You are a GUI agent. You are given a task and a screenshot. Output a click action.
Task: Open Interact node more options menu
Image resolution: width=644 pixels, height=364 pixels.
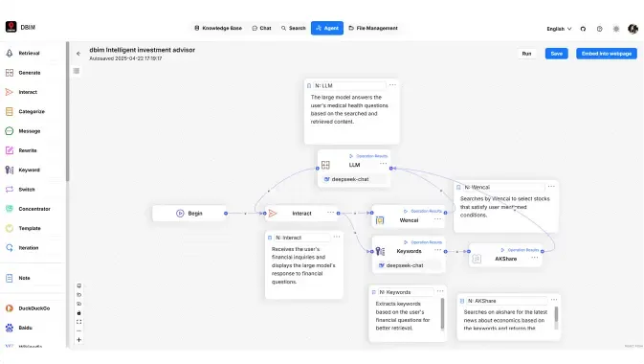point(331,213)
